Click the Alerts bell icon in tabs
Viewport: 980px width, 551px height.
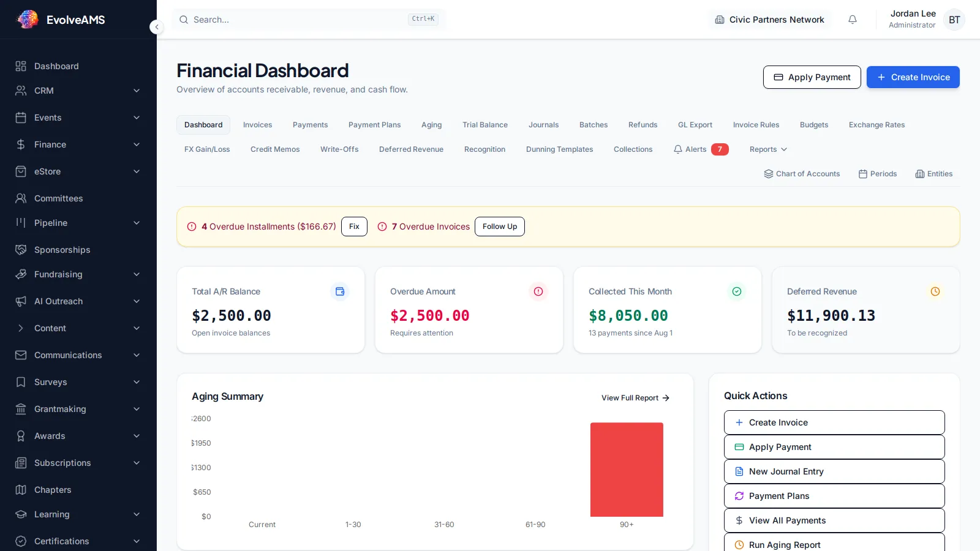tap(678, 149)
